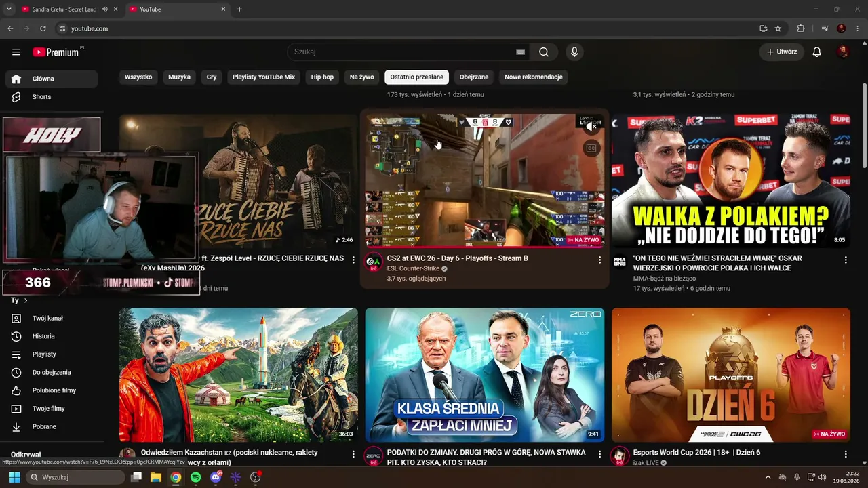Open the ESL Counter-Strike channel name link
868x488 pixels.
coord(413,269)
